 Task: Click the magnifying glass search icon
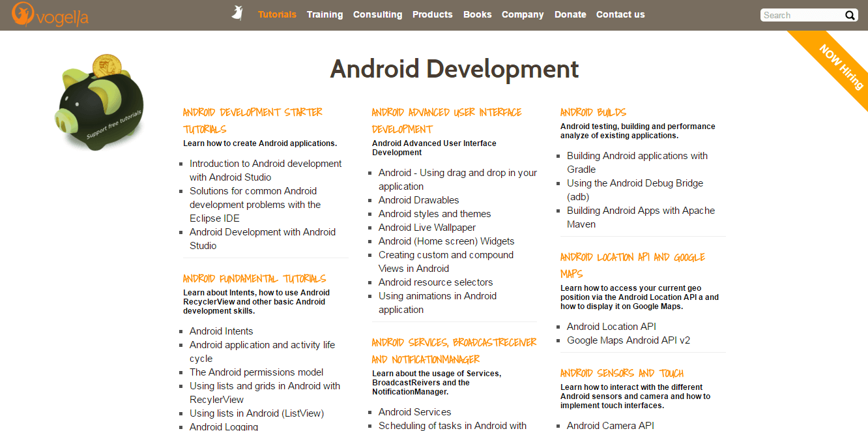tap(850, 15)
